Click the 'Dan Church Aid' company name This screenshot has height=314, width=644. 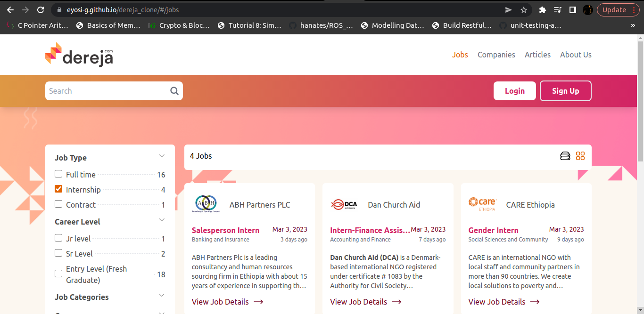pos(394,205)
